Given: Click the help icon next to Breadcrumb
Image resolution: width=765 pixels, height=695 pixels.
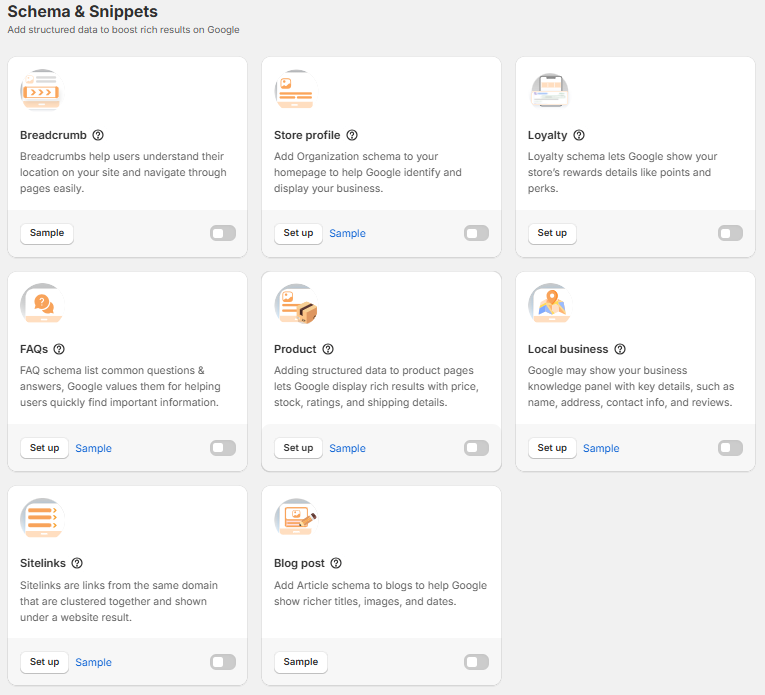Looking at the screenshot, I should pyautogui.click(x=98, y=135).
